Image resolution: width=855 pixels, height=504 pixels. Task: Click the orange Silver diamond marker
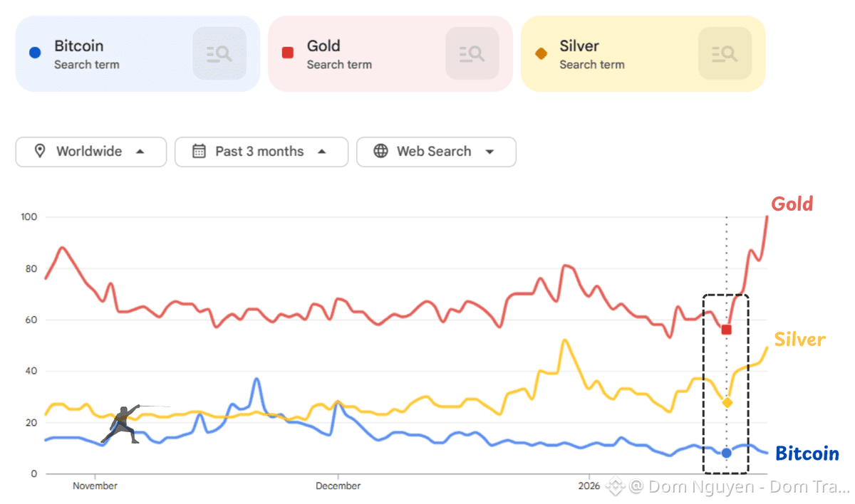tap(541, 53)
